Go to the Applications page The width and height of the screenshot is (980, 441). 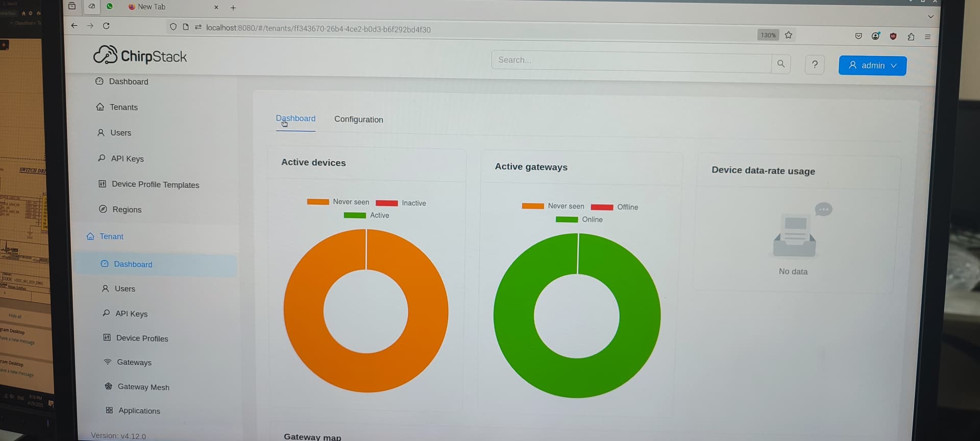coord(139,411)
